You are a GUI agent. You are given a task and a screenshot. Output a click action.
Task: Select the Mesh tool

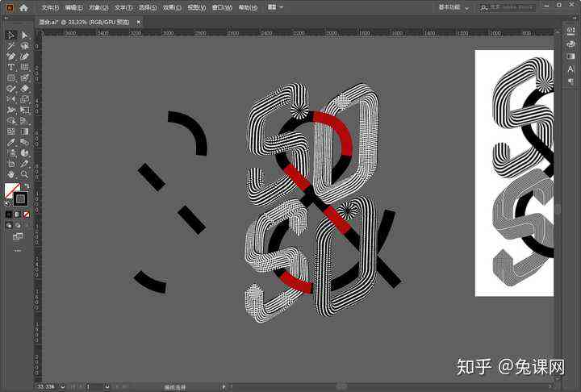(x=10, y=131)
